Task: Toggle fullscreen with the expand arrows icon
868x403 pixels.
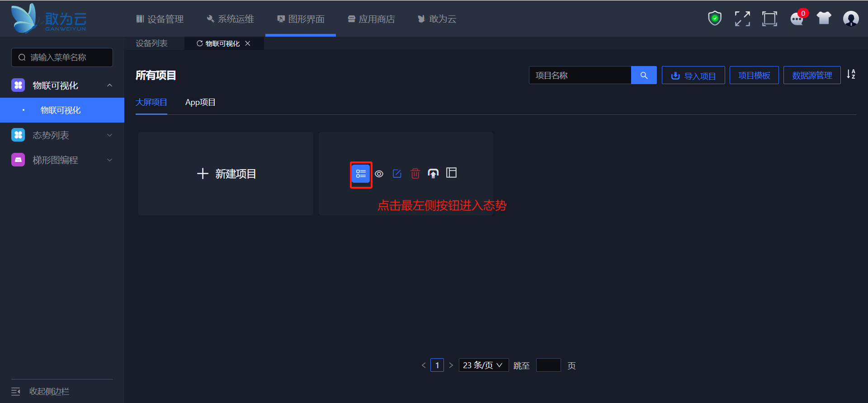Action: click(742, 19)
